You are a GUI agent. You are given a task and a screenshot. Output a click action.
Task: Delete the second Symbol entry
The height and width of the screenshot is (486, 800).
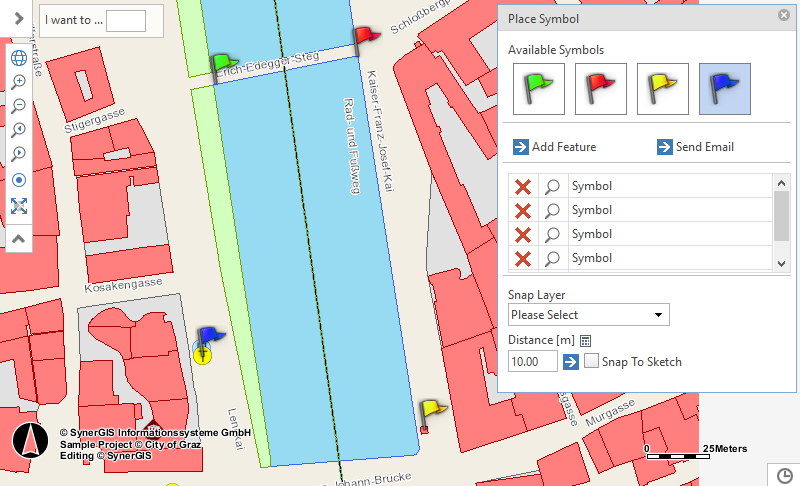522,211
